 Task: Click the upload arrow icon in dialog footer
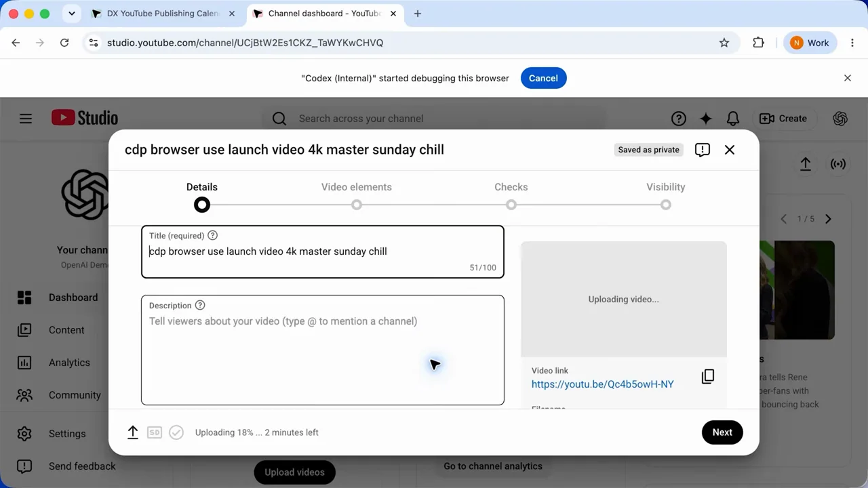coord(133,432)
